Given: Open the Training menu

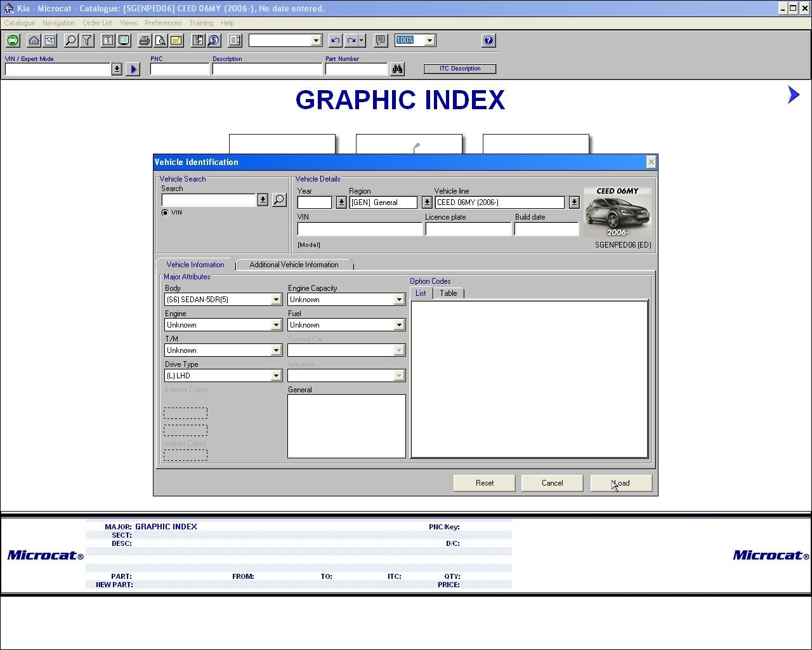Looking at the screenshot, I should tap(201, 23).
